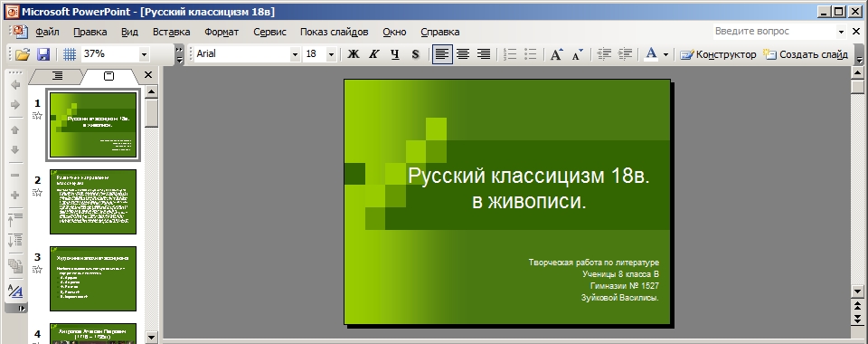Select slide 1 thumbnail

pyautogui.click(x=93, y=125)
